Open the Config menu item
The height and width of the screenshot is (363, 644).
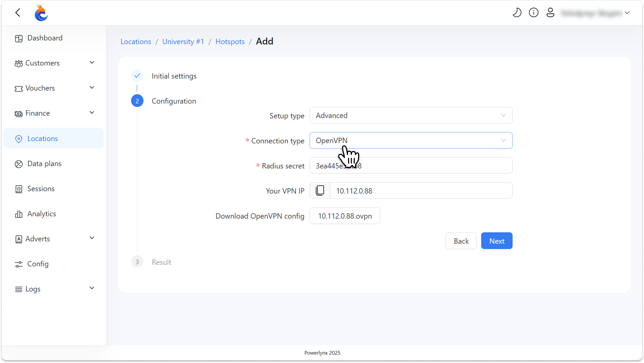coord(53,264)
